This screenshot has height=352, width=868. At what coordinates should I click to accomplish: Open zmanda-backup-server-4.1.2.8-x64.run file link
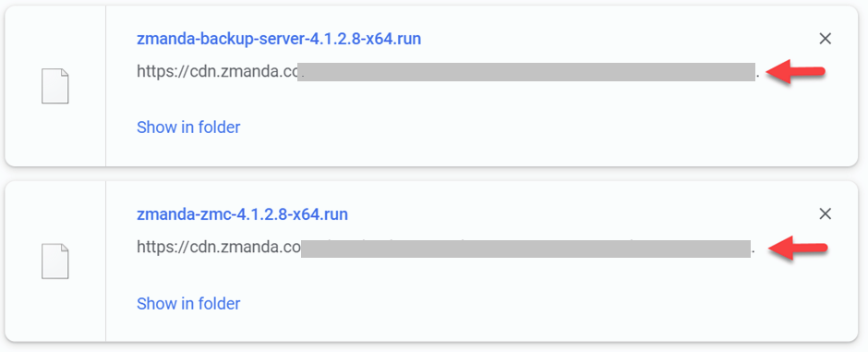[279, 39]
